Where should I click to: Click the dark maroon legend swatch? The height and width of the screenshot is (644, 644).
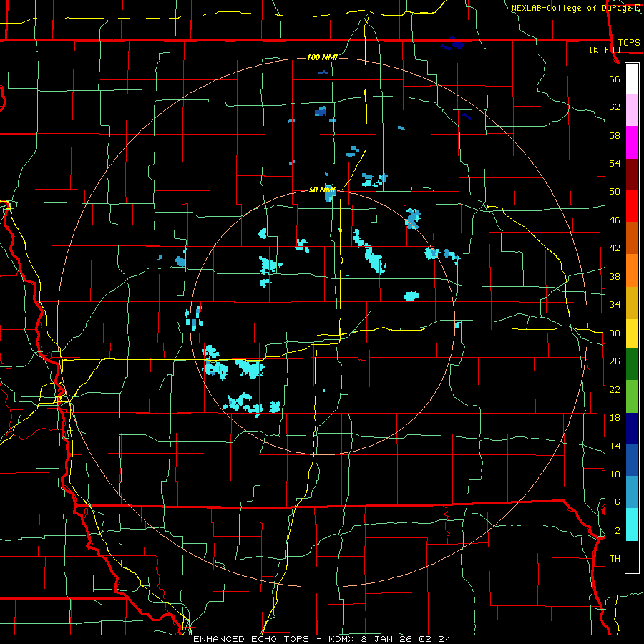pyautogui.click(x=632, y=175)
